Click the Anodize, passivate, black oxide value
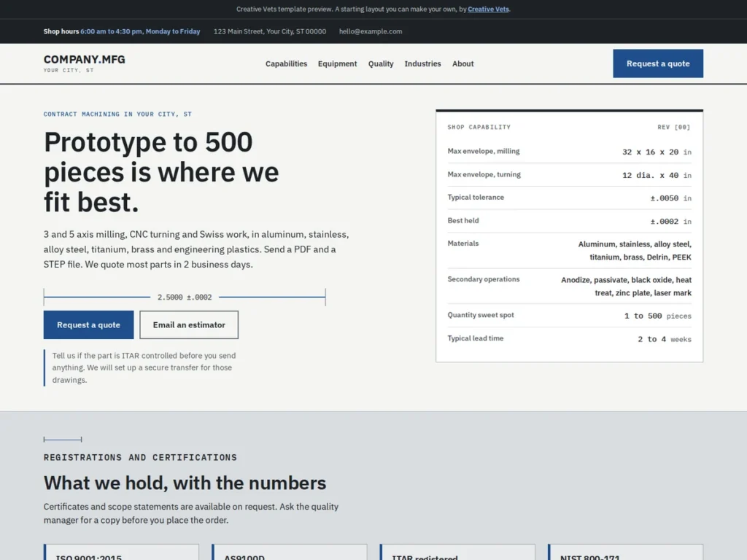This screenshot has width=747, height=560. (x=626, y=286)
